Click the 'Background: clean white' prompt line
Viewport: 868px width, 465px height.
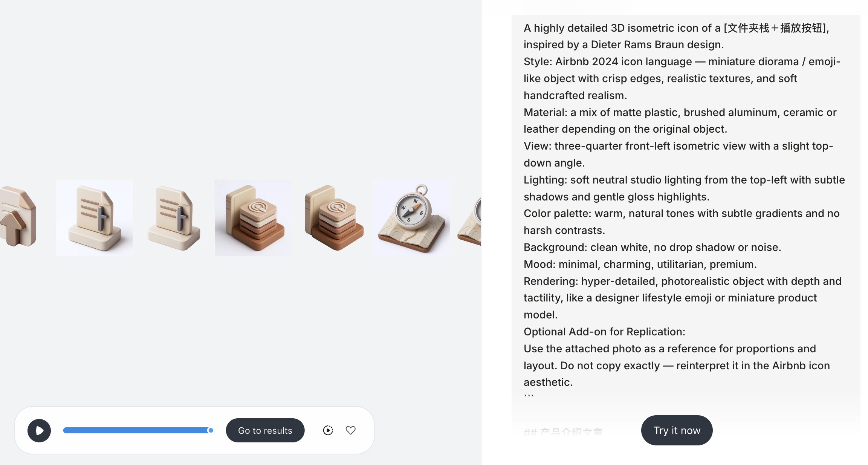[652, 247]
